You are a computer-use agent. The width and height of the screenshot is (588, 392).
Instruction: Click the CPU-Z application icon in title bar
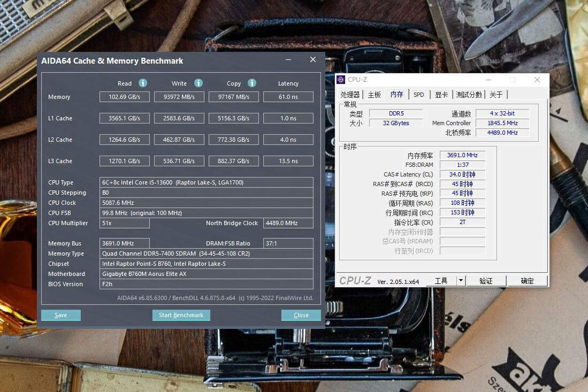[x=341, y=80]
